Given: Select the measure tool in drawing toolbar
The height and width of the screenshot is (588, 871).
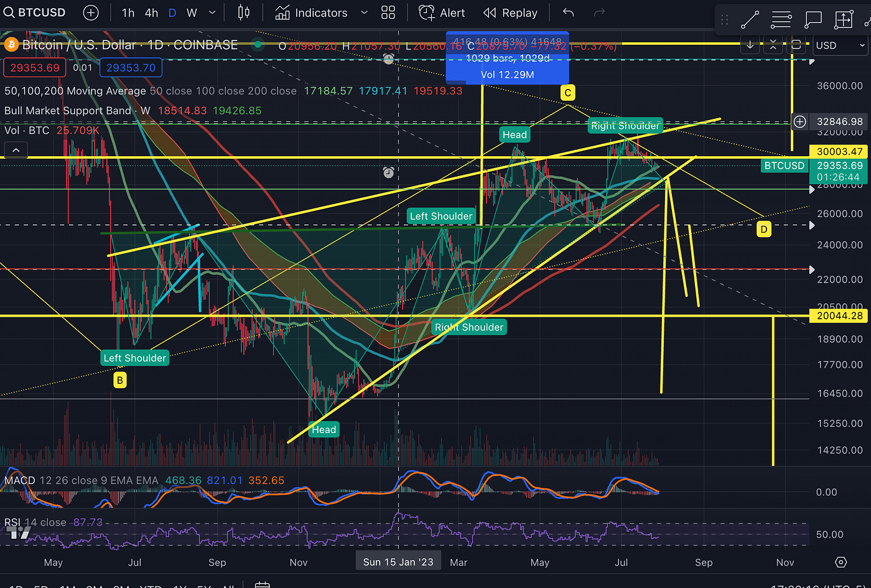Looking at the screenshot, I should 843,20.
